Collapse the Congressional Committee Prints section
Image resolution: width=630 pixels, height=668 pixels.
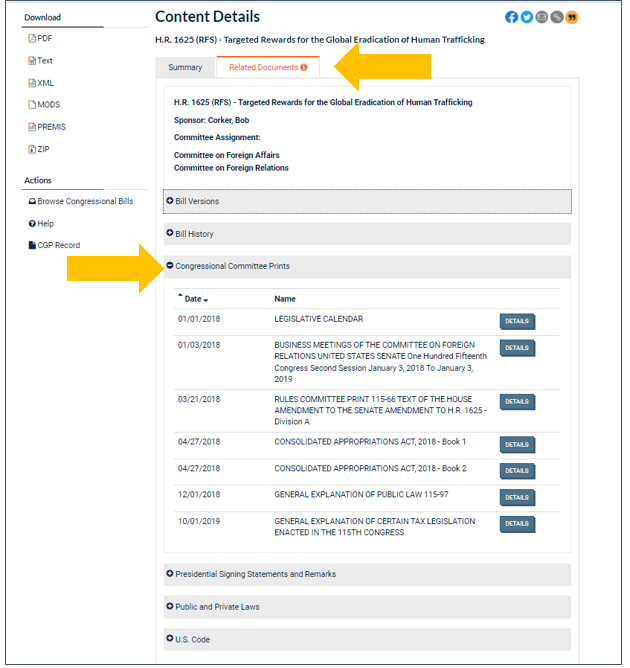coord(232,267)
